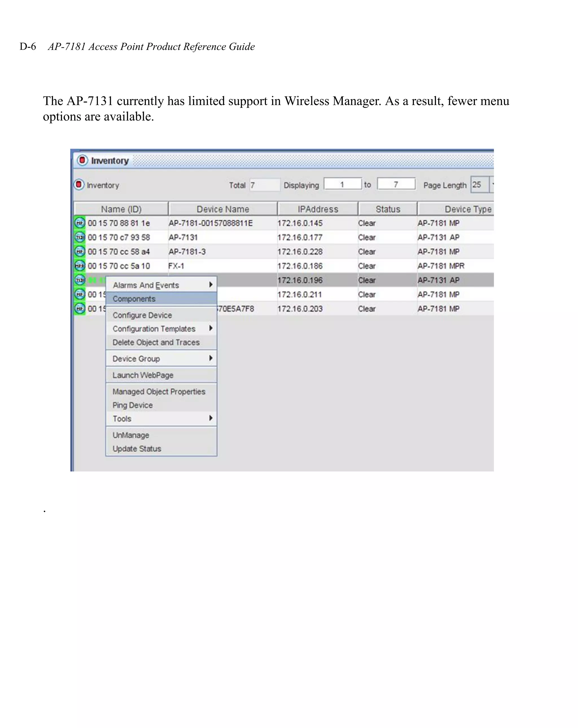This screenshot has height=728, width=578.
Task: Click Name ID 00 15 70 cc 5a 10
Action: click(119, 266)
